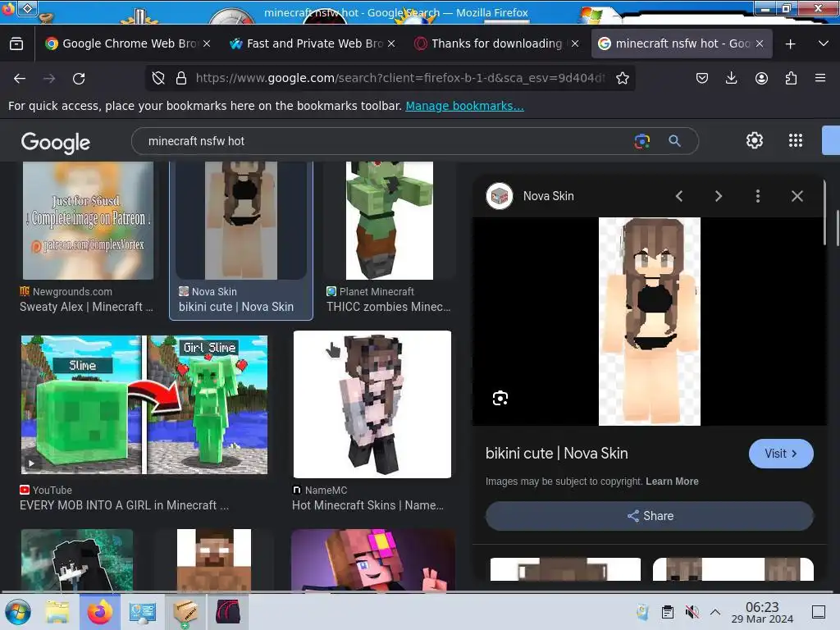Switch to Fast and Private Web Browser tab

pyautogui.click(x=305, y=43)
